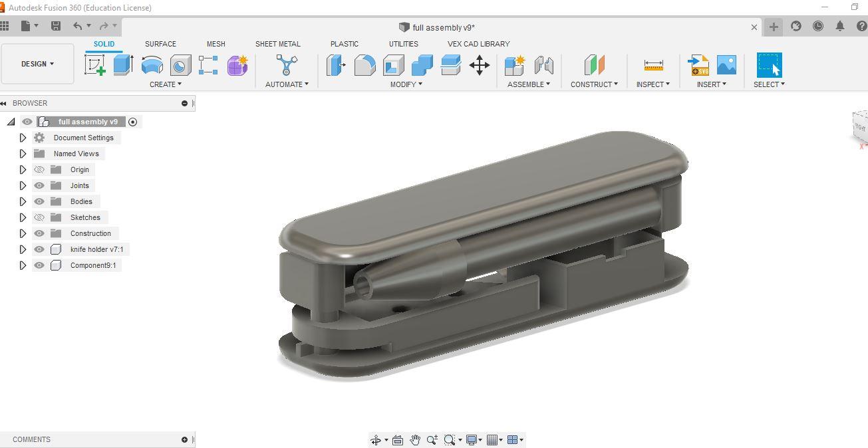Click the Insert Canvas image icon
This screenshot has height=448, width=868.
[726, 65]
